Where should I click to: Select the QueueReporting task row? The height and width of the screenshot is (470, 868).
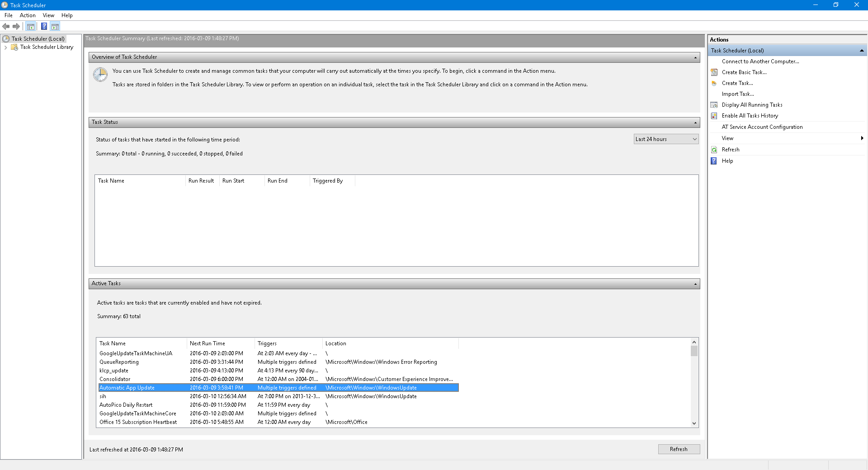[278, 362]
